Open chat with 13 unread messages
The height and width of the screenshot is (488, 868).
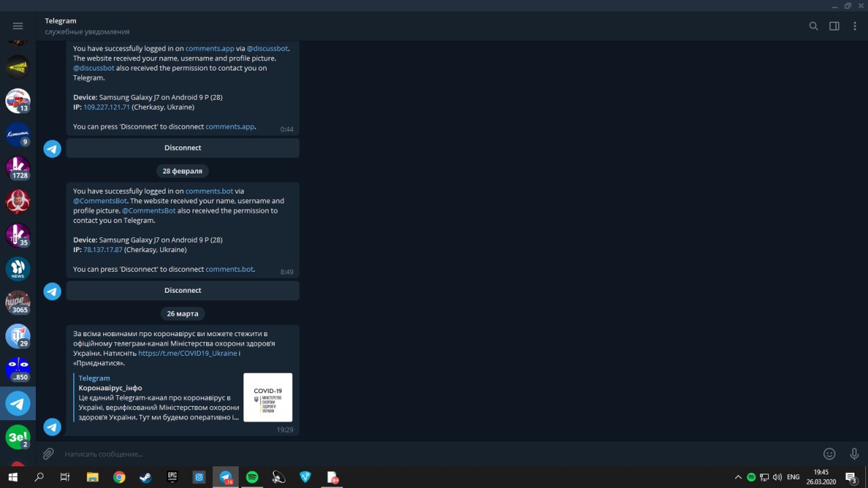tap(18, 101)
